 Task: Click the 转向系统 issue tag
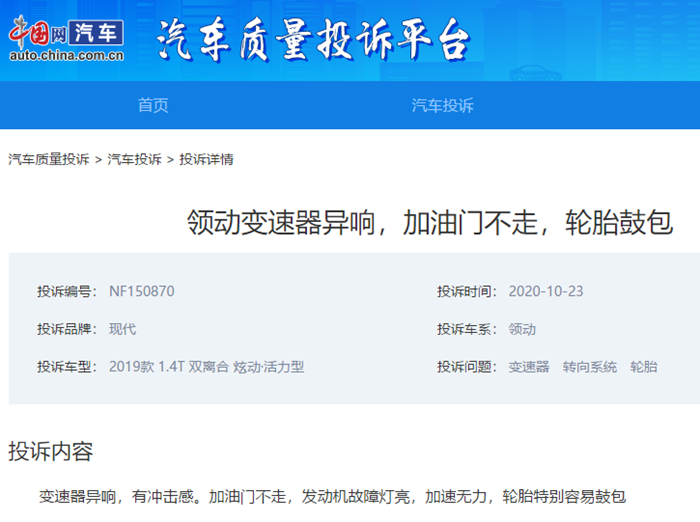click(589, 367)
